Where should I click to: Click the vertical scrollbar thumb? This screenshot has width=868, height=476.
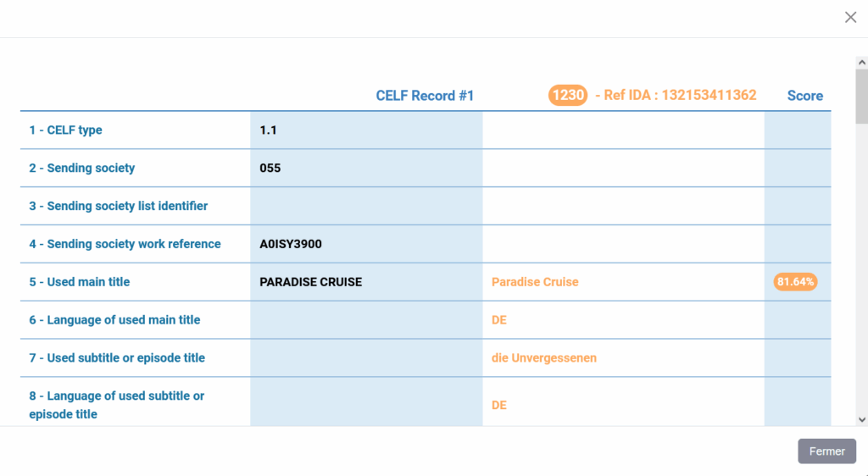tap(861, 97)
